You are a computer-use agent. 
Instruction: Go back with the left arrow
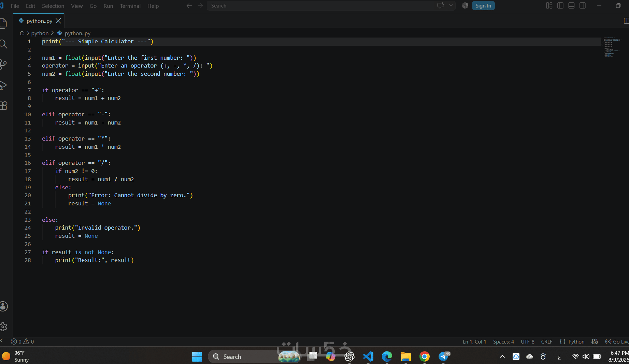tap(189, 6)
